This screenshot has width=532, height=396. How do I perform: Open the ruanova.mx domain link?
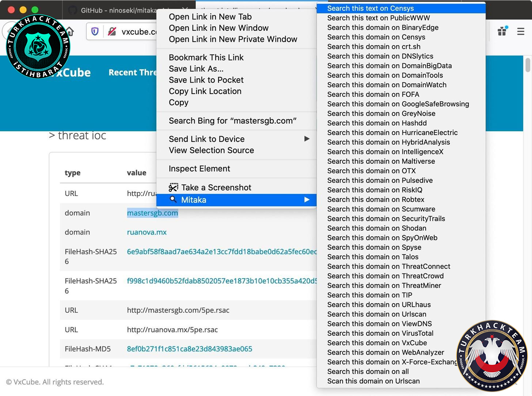point(147,232)
